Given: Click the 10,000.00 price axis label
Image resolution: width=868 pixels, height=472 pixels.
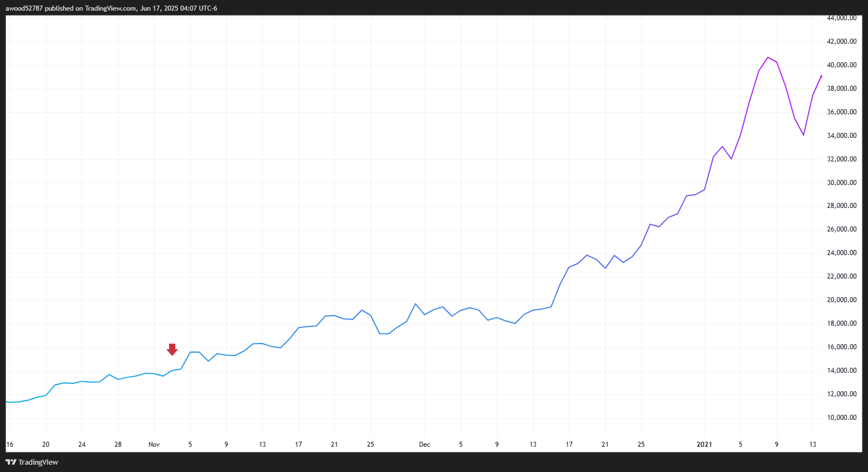Looking at the screenshot, I should point(842,418).
